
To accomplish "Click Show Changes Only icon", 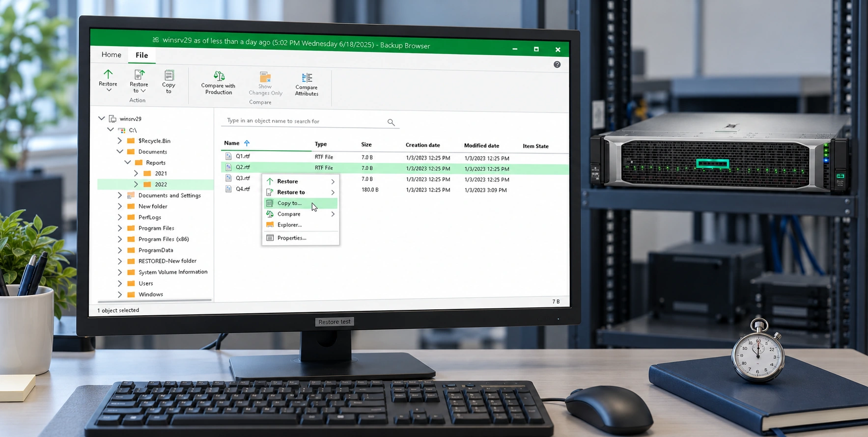I will pos(265,77).
